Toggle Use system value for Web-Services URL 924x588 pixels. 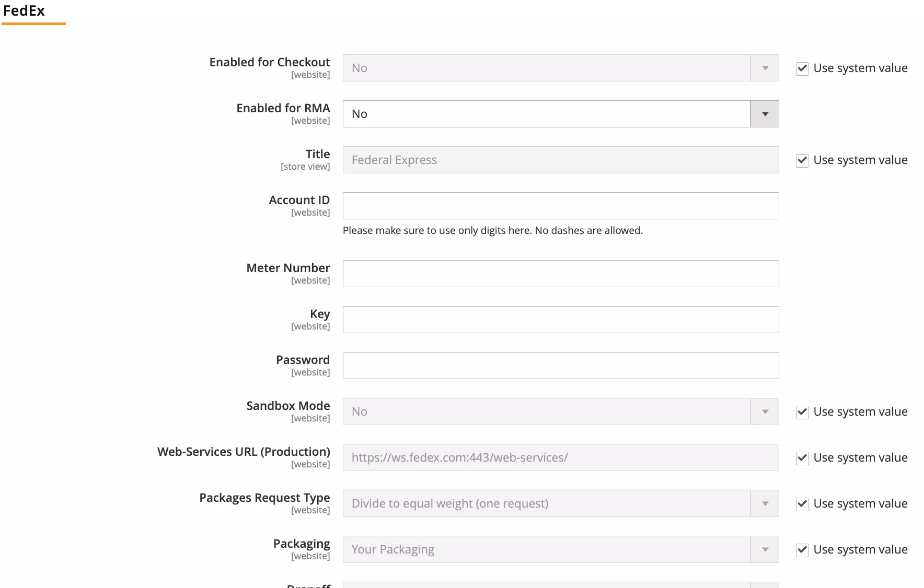[802, 458]
